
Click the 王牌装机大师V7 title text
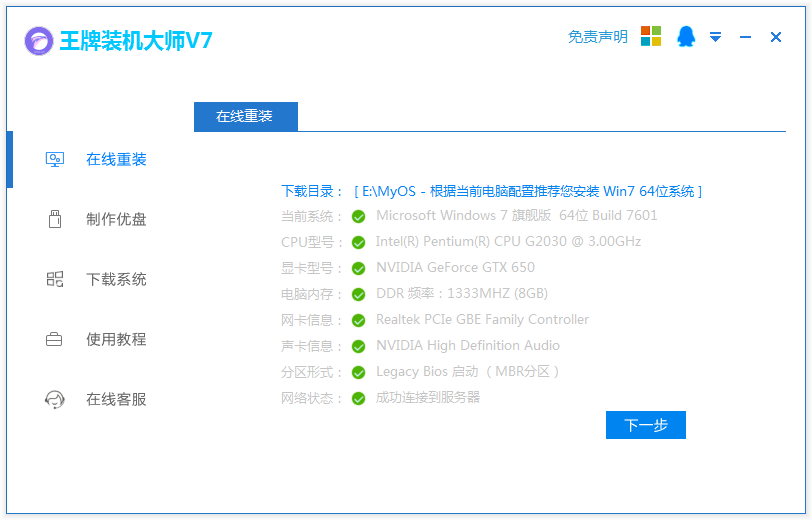pos(136,41)
